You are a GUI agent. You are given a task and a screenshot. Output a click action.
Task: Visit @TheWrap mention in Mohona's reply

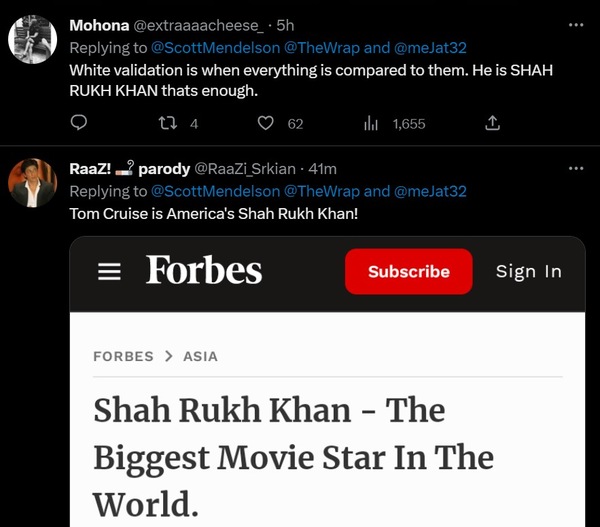pos(321,48)
